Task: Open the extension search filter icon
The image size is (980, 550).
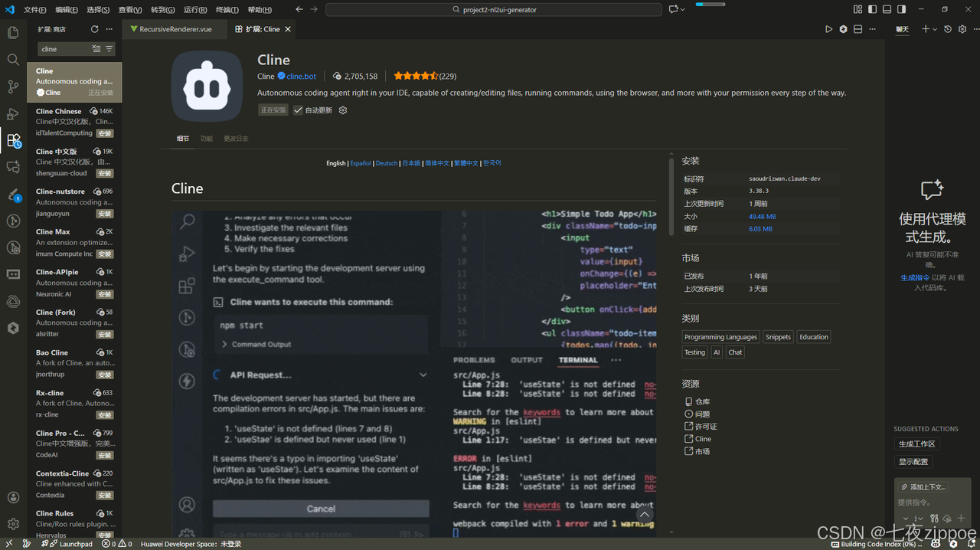Action: [x=109, y=49]
